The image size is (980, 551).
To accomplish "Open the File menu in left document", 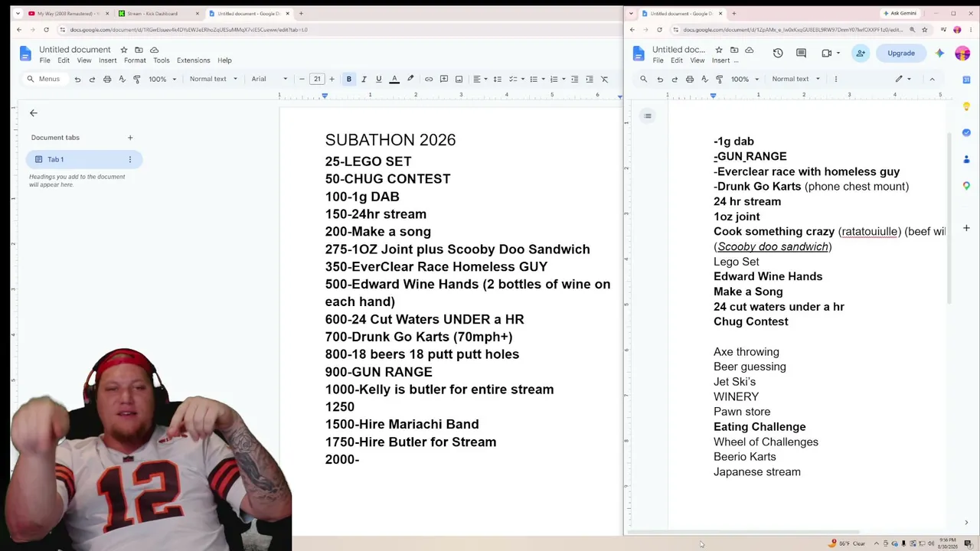I will [x=45, y=60].
